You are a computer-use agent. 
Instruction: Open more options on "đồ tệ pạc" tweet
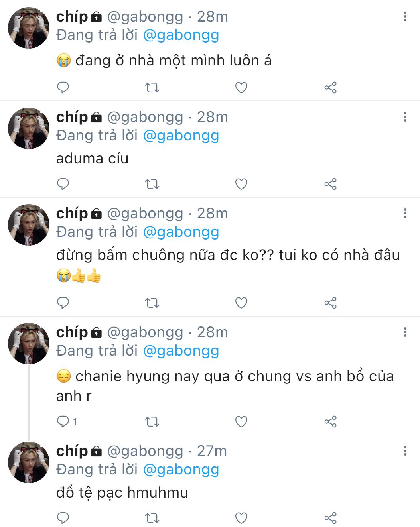click(405, 451)
